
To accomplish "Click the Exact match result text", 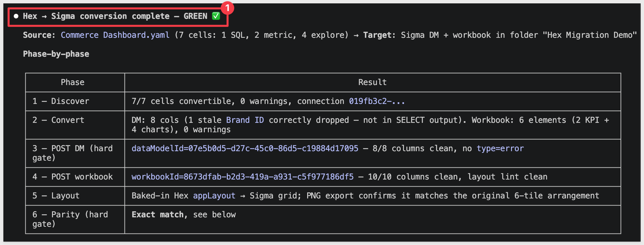I will pyautogui.click(x=158, y=215).
